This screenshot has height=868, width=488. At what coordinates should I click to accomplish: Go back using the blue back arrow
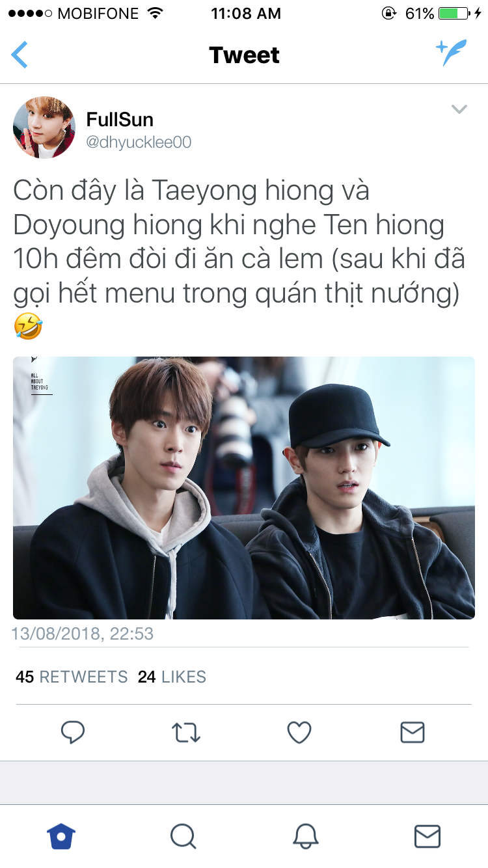pyautogui.click(x=20, y=55)
